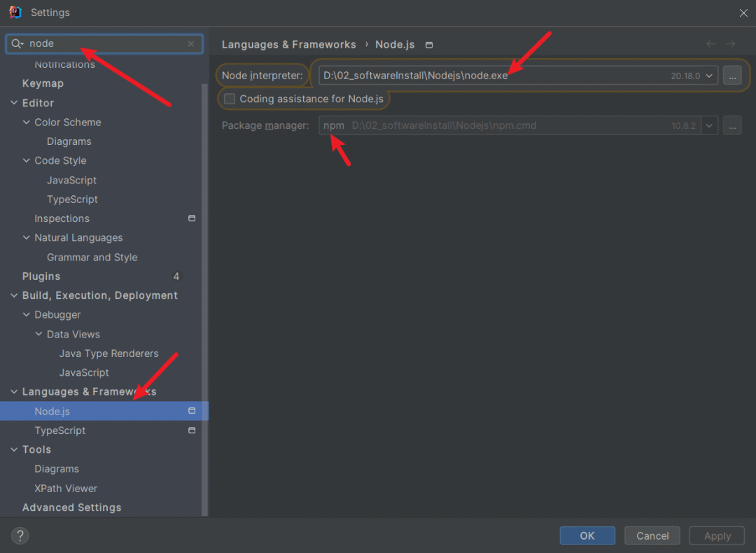Click project icon on Node.js tree row
This screenshot has height=553, width=756.
(x=192, y=411)
